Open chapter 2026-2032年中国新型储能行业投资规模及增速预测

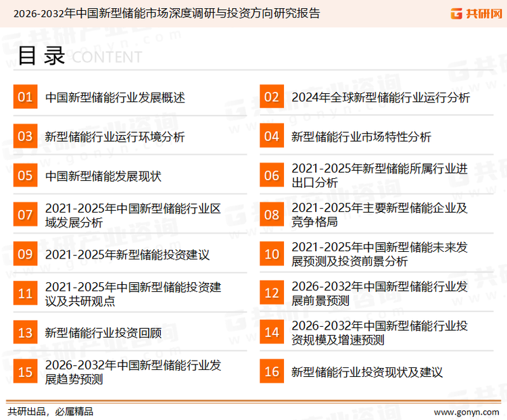point(380,332)
